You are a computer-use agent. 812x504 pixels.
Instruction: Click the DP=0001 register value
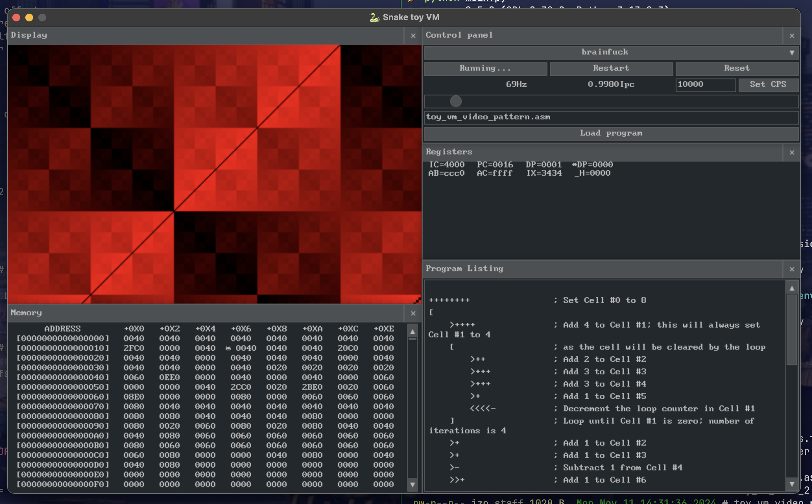click(543, 165)
